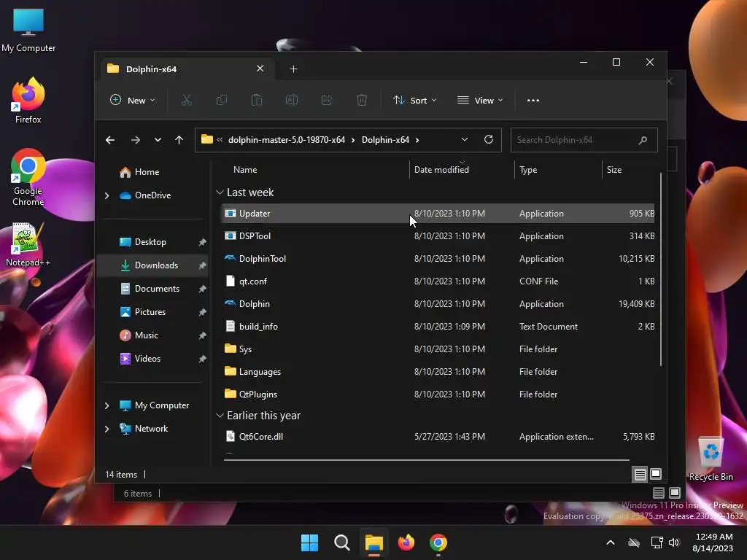Refresh the current folder view

[488, 139]
